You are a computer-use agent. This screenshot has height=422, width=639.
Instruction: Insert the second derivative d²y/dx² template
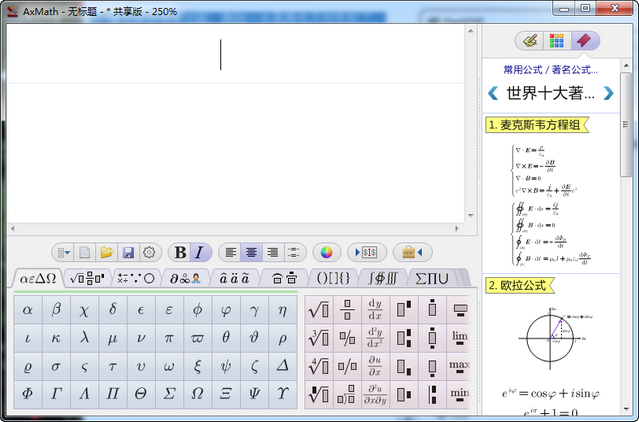[375, 338]
